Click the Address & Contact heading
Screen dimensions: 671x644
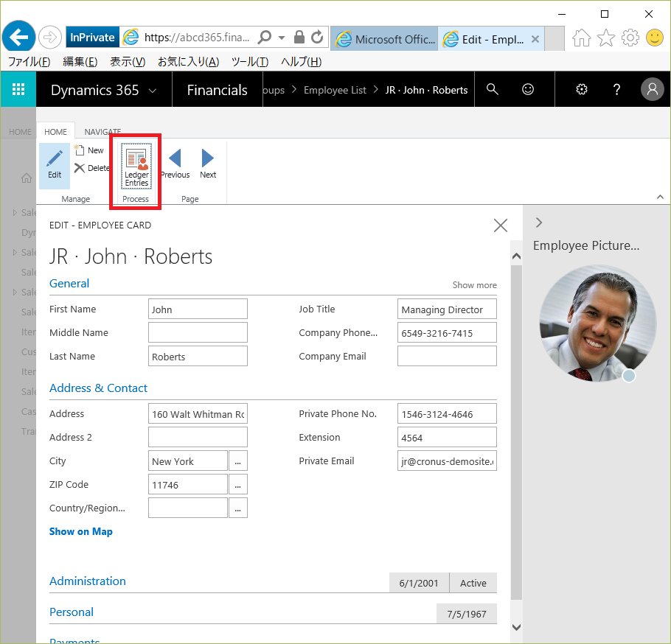click(x=98, y=388)
